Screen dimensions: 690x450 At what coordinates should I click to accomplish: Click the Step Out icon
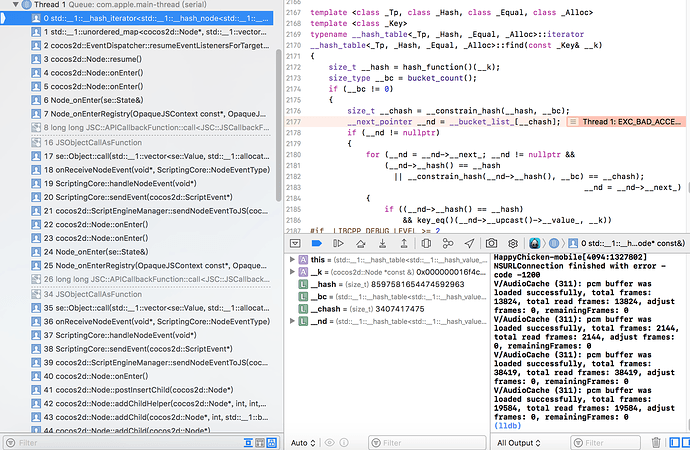pyautogui.click(x=404, y=243)
